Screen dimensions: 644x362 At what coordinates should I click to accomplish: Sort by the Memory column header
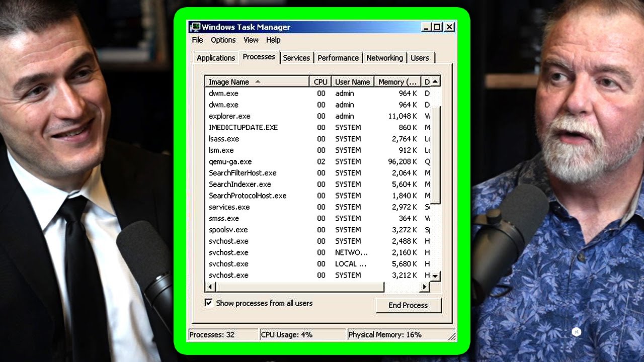(397, 81)
